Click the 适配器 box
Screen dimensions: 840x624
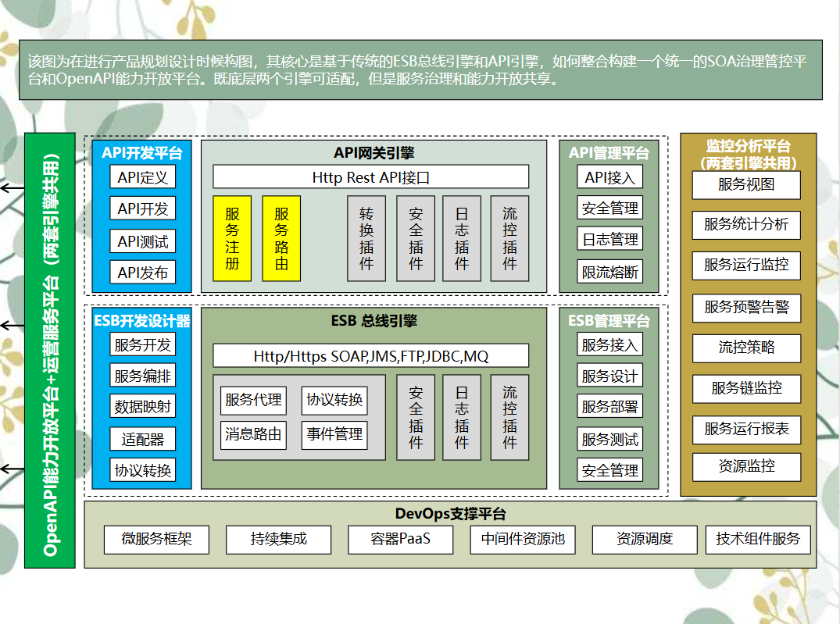click(142, 439)
